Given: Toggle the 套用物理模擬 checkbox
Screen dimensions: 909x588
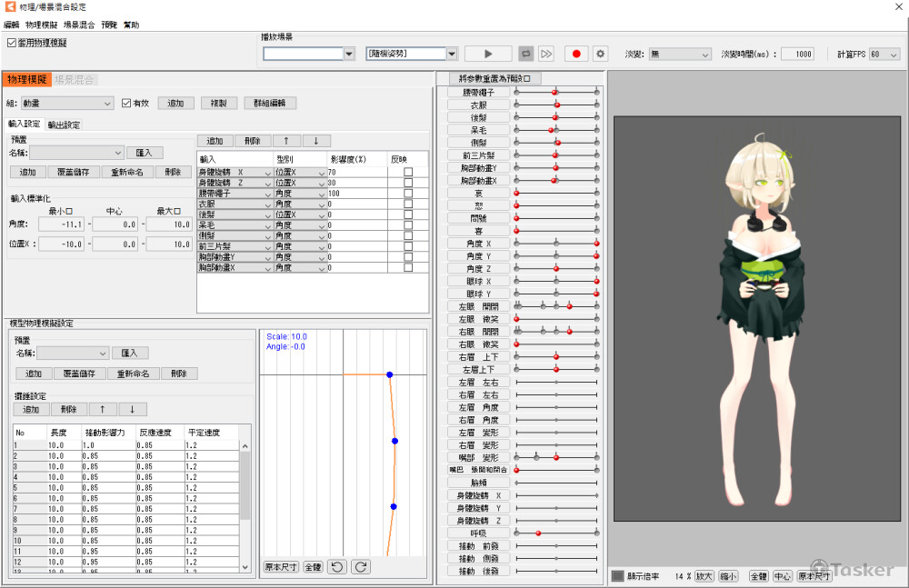Looking at the screenshot, I should [12, 43].
